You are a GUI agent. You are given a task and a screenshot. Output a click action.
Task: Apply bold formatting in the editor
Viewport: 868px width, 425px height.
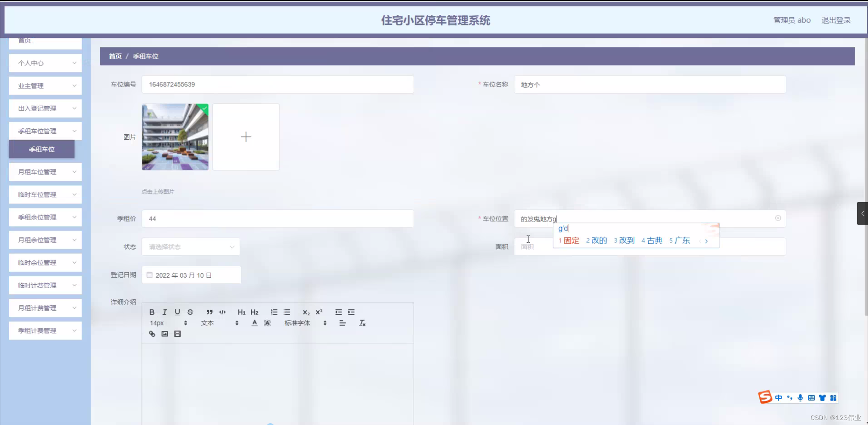coord(152,312)
